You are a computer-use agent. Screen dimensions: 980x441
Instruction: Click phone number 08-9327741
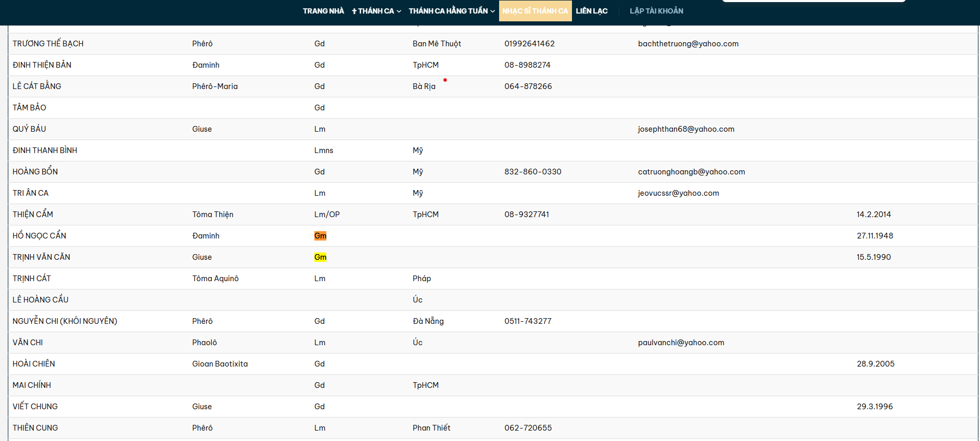click(x=527, y=215)
